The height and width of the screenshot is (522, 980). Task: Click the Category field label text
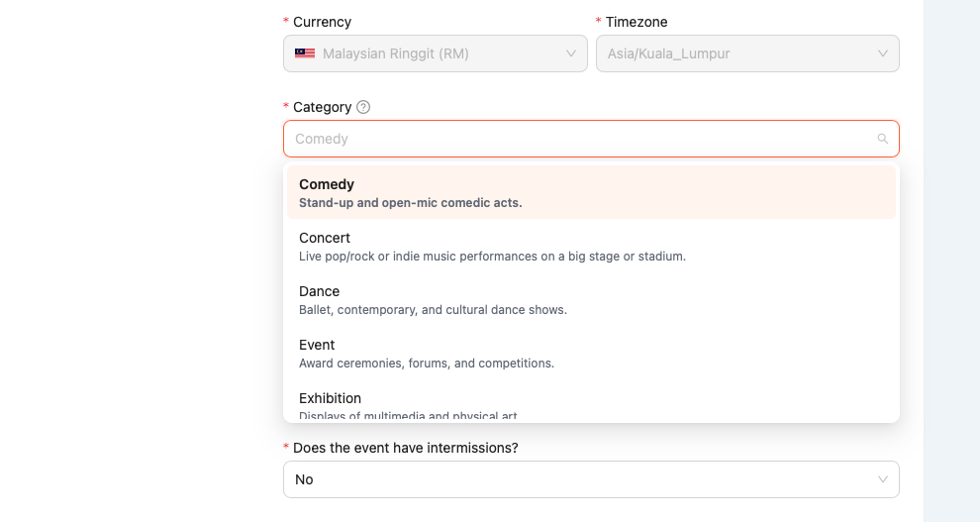tap(322, 107)
